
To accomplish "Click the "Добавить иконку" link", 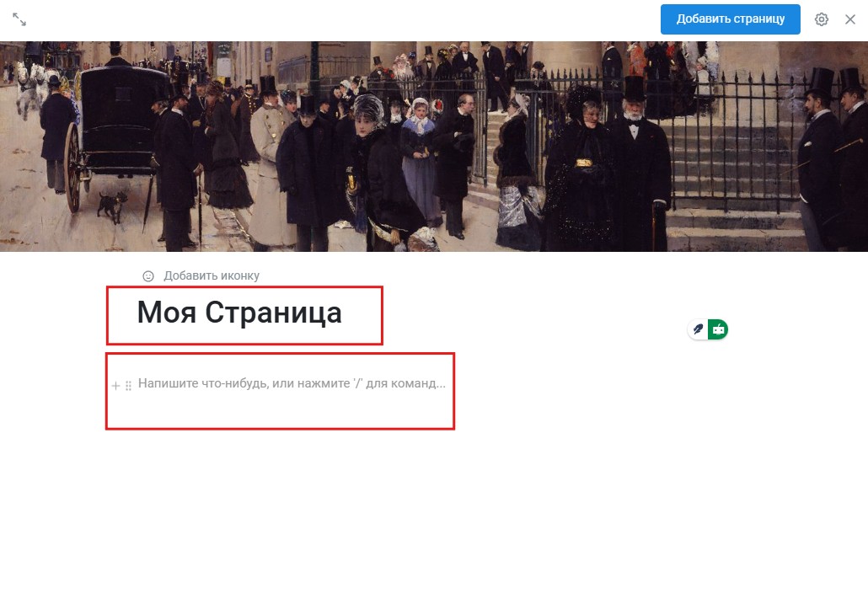I will pyautogui.click(x=212, y=276).
